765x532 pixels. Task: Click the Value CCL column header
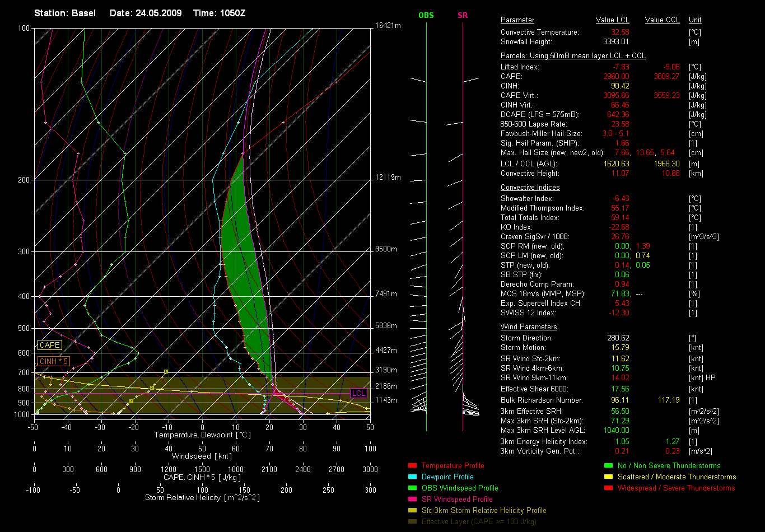click(662, 20)
